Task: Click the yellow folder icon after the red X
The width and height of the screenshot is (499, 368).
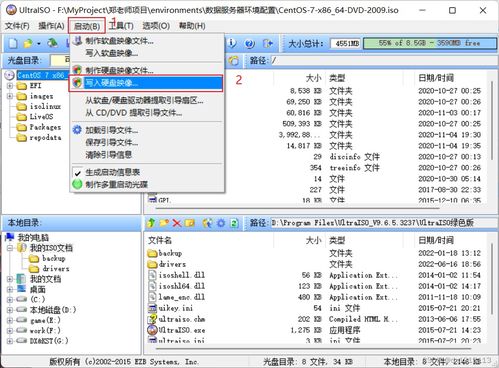Action: pos(190,223)
